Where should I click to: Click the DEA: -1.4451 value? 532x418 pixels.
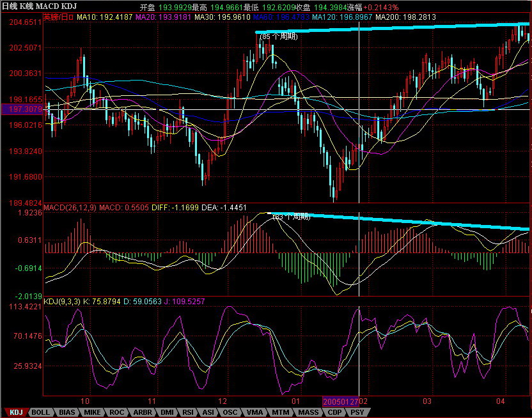point(224,208)
